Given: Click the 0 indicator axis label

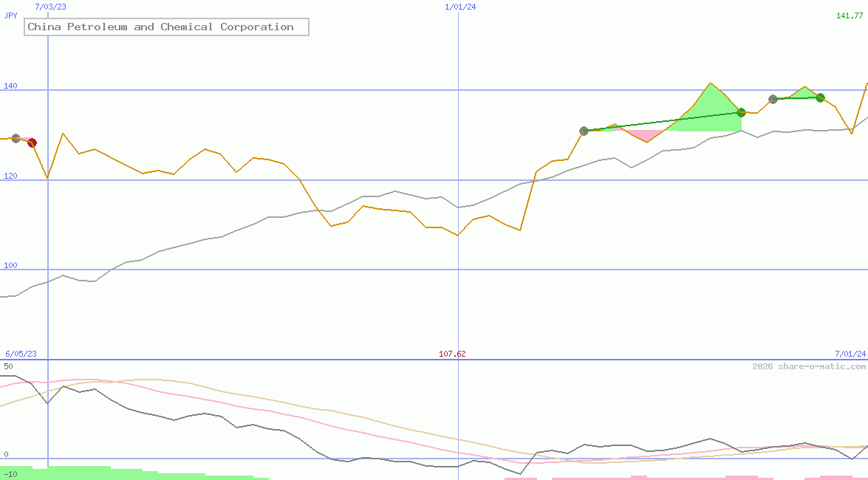Looking at the screenshot, I should click(6, 455).
